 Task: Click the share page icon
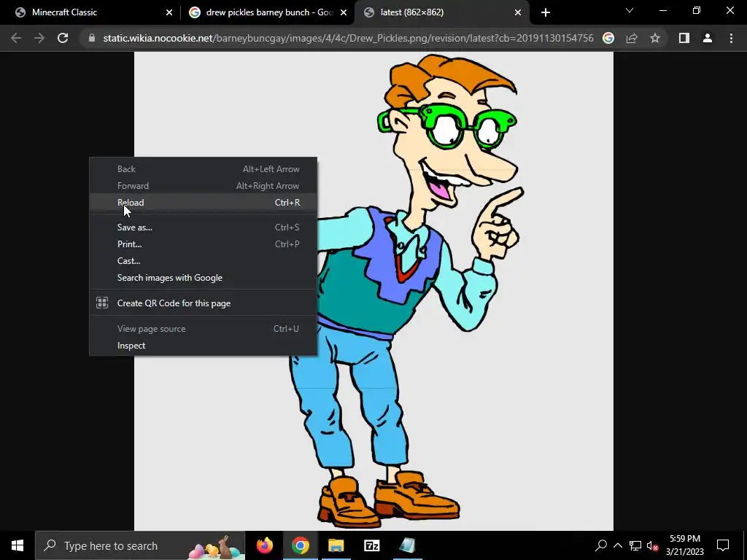click(x=632, y=38)
